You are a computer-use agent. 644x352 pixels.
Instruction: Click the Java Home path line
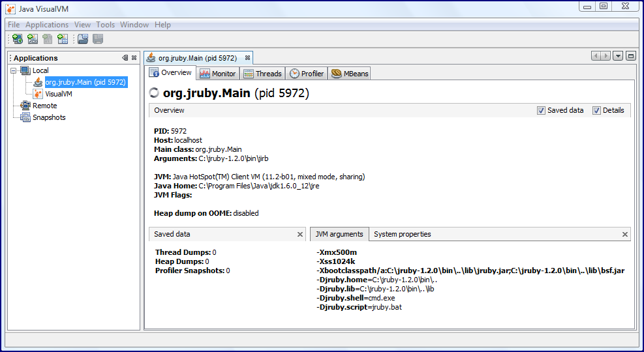237,186
